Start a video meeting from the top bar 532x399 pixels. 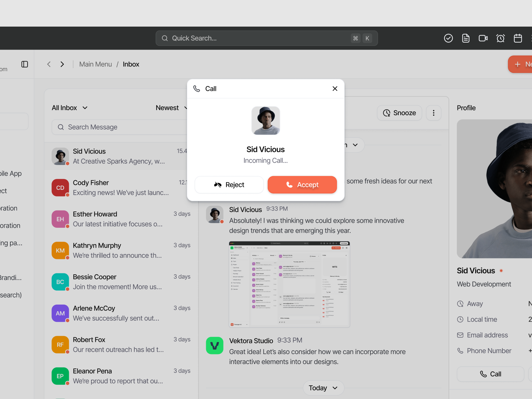click(483, 38)
